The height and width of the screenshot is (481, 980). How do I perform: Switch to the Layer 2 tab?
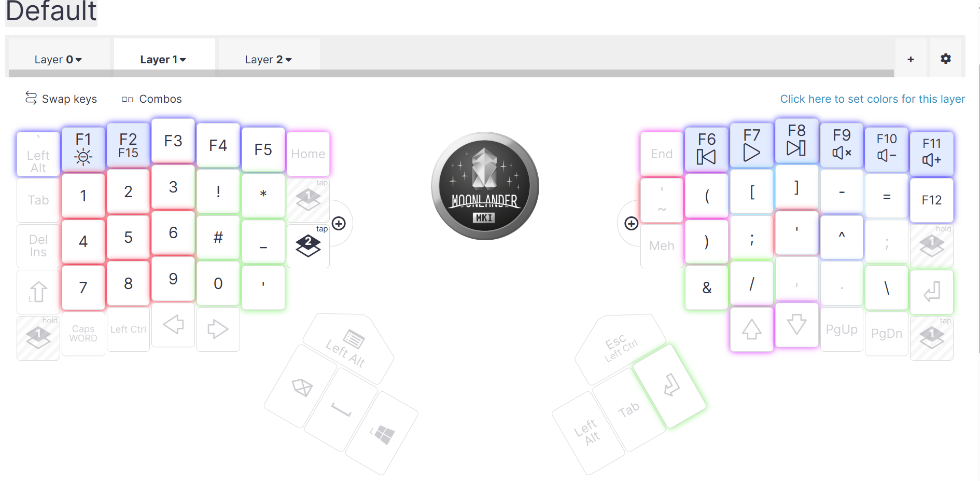pos(269,59)
